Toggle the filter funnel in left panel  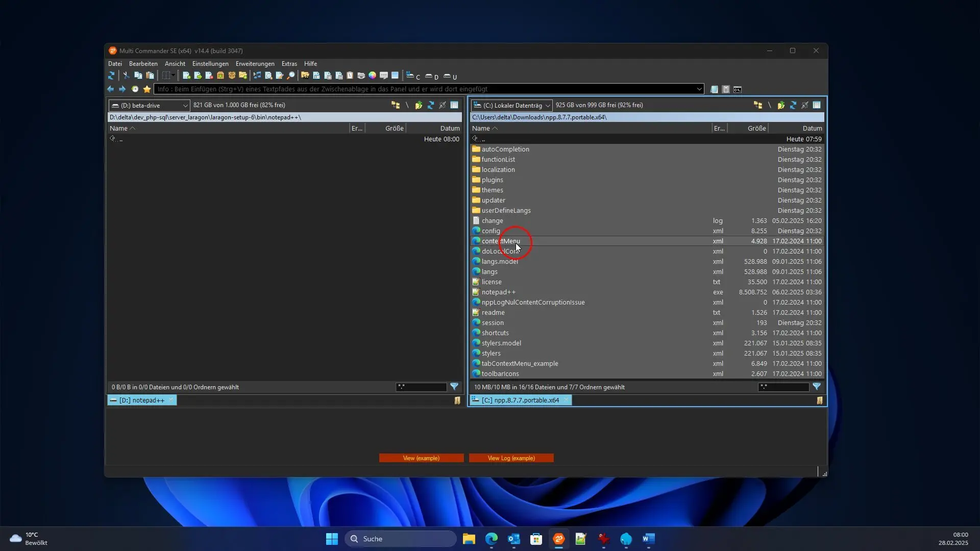pyautogui.click(x=454, y=387)
